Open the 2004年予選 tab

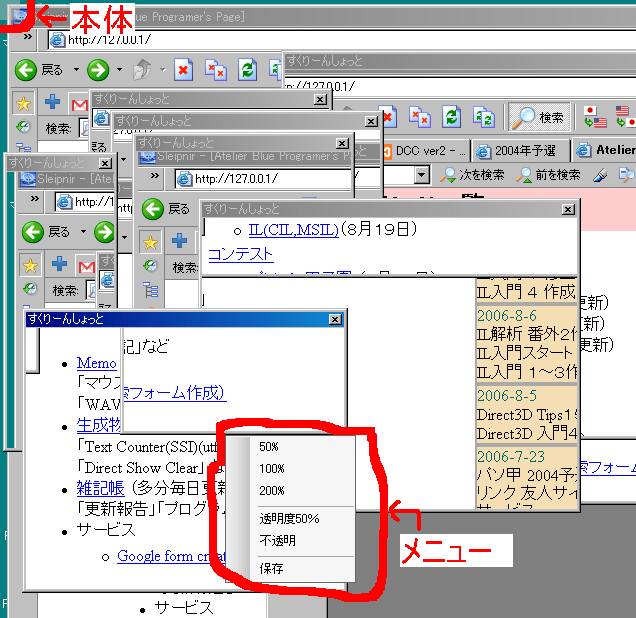pos(518,151)
